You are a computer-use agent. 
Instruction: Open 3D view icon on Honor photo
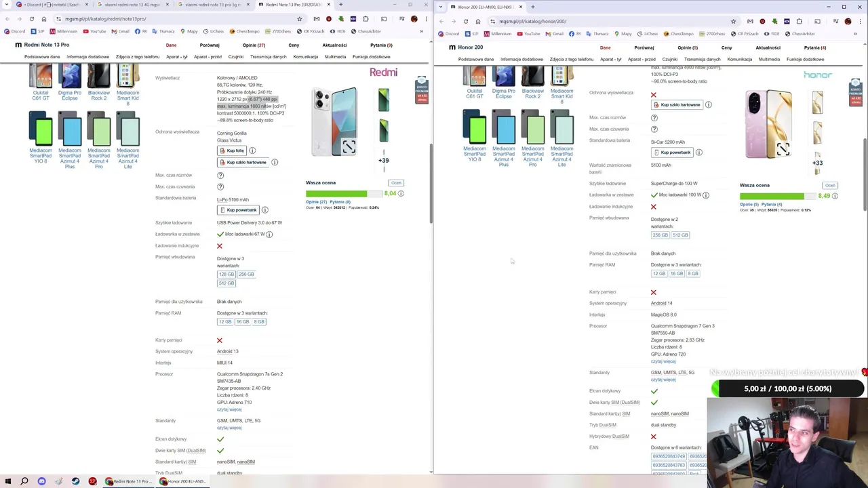pos(783,150)
